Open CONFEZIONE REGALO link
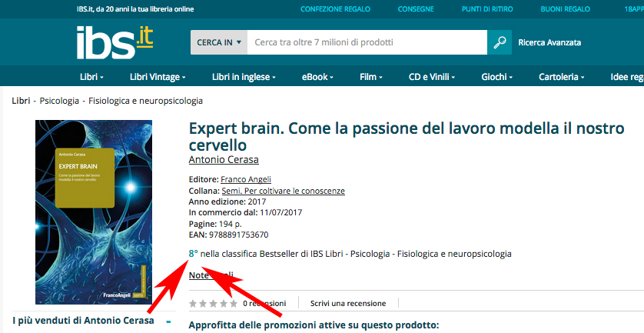This screenshot has height=333, width=644. pos(335,9)
